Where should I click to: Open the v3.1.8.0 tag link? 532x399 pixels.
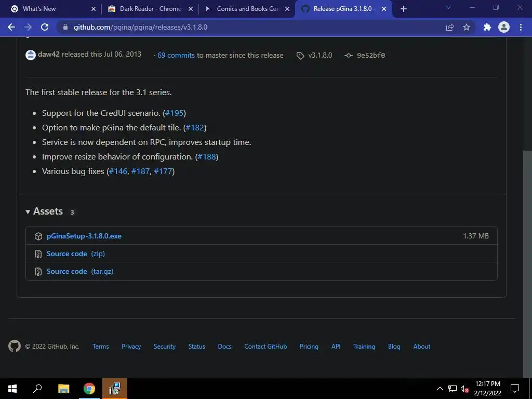point(320,55)
